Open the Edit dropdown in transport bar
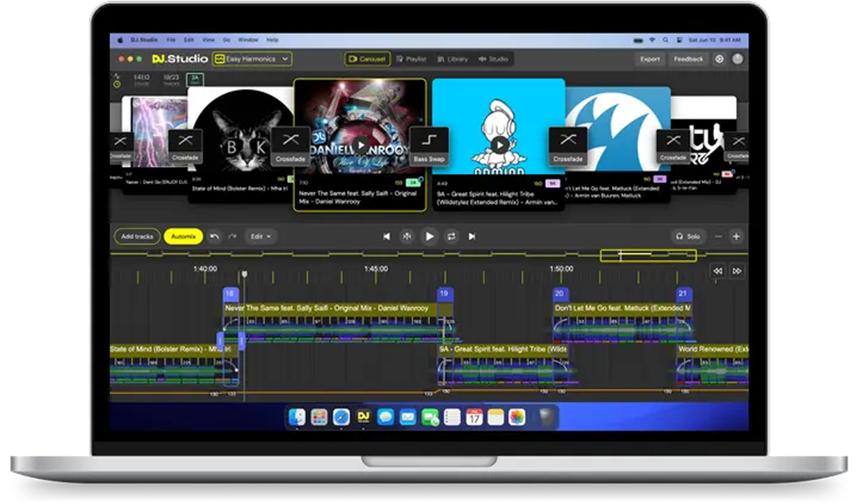Screen dimensions: 857x504 (261, 237)
